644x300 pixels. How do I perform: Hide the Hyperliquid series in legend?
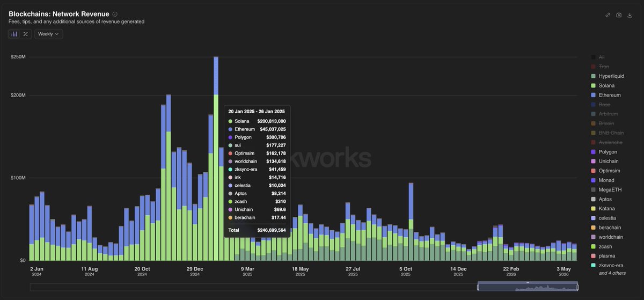pyautogui.click(x=607, y=76)
